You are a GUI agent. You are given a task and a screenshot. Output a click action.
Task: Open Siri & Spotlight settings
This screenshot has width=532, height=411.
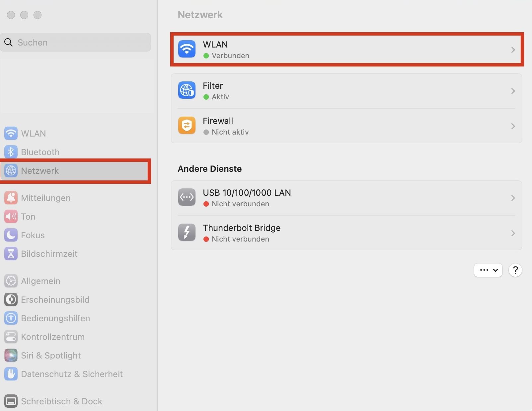pyautogui.click(x=50, y=355)
